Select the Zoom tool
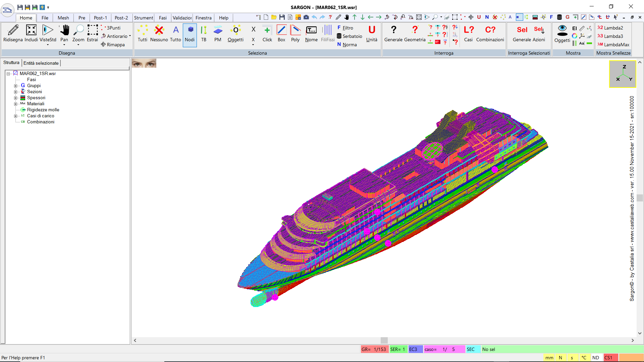 click(x=79, y=33)
